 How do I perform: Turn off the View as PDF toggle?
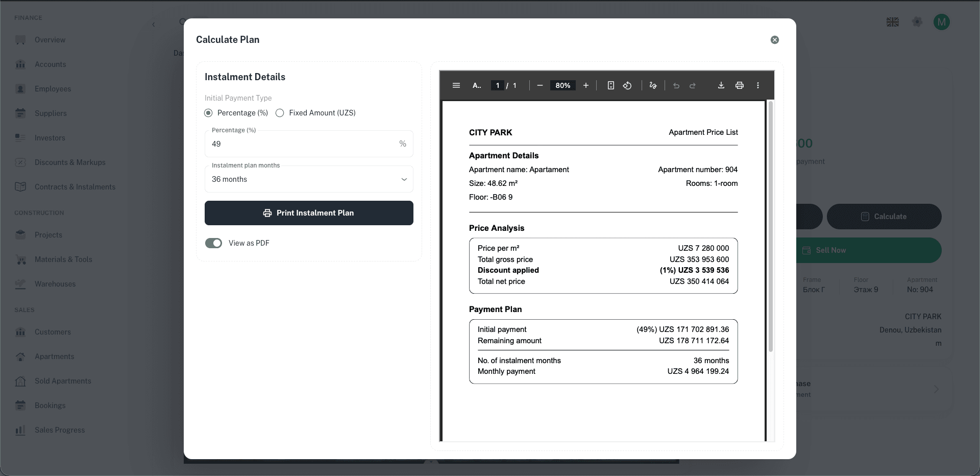(x=213, y=243)
